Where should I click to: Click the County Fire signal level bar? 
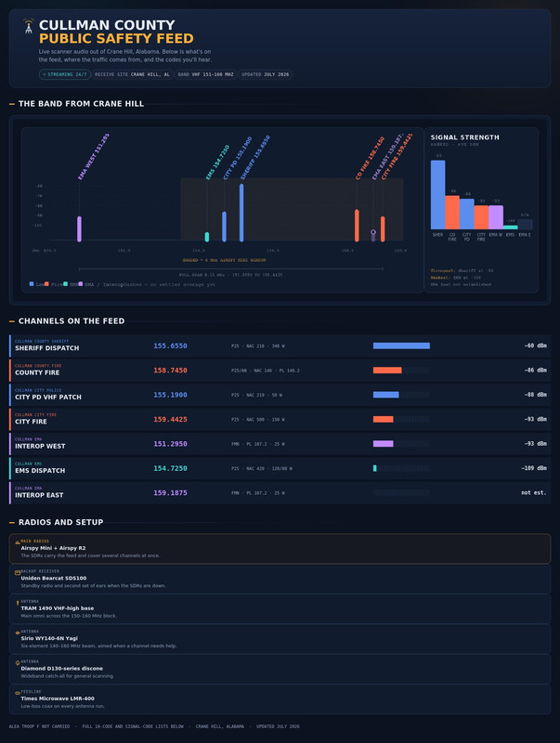click(x=401, y=370)
